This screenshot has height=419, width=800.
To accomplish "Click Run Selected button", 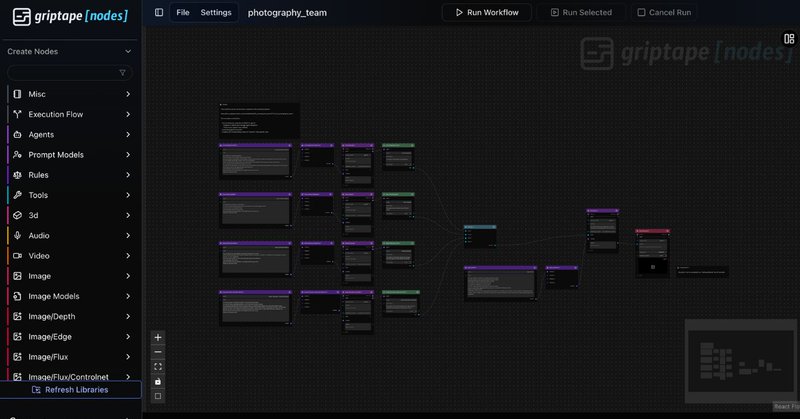I will click(581, 12).
